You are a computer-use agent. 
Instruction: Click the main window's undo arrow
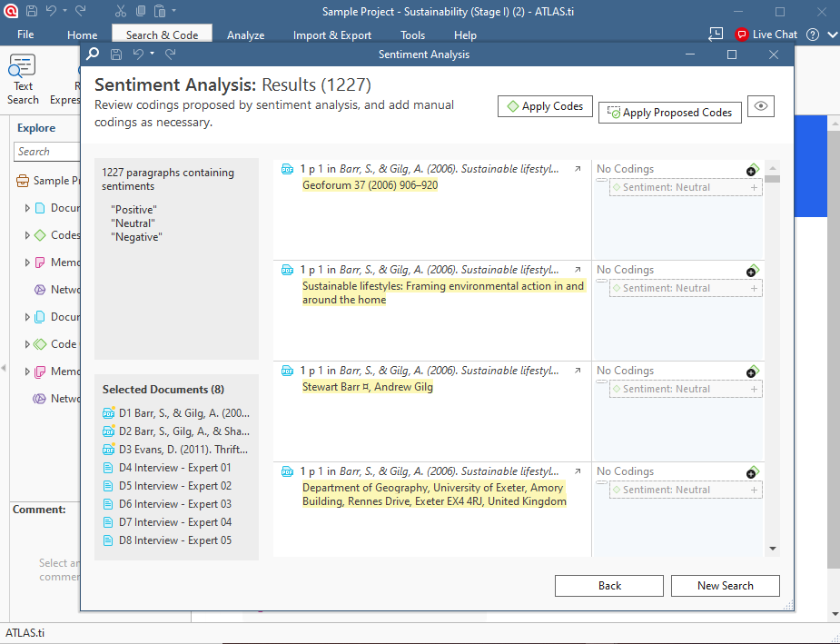[x=51, y=10]
